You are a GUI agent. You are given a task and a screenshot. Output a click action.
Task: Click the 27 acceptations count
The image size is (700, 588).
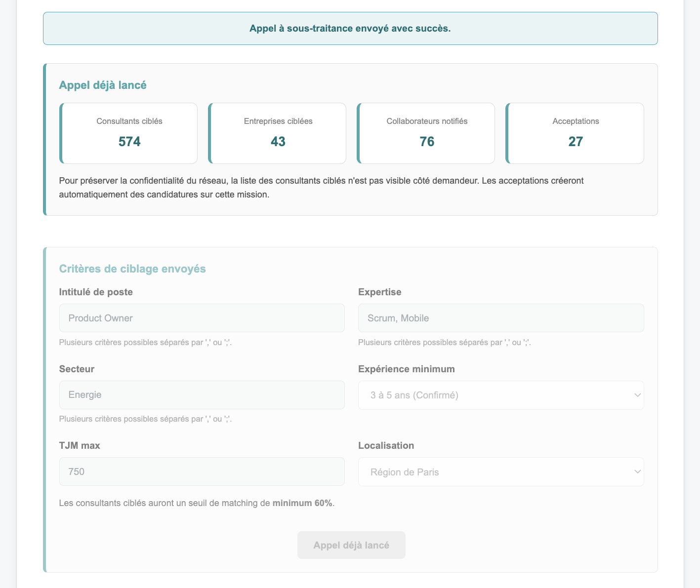click(x=576, y=142)
